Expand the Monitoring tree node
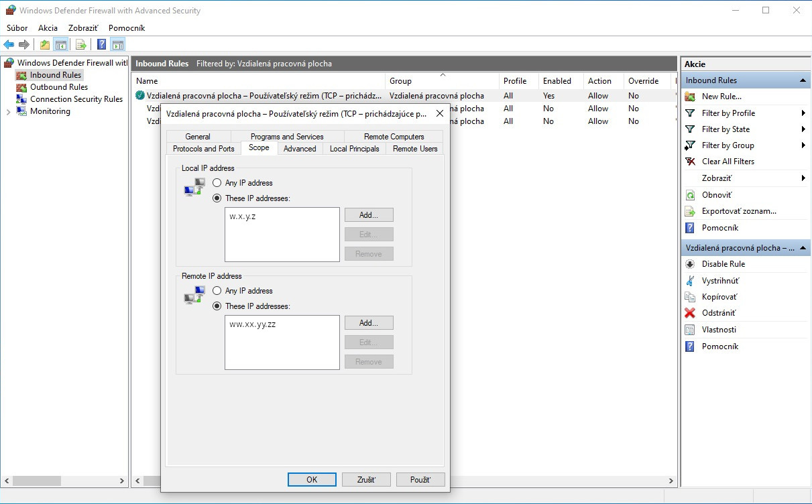Viewport: 812px width, 504px height. 8,112
